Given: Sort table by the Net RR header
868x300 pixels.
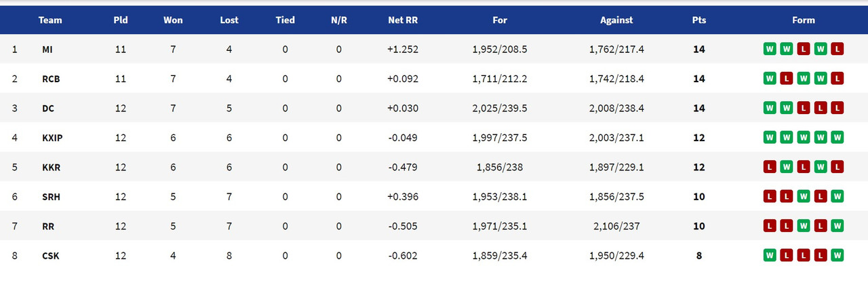Looking at the screenshot, I should [x=403, y=20].
